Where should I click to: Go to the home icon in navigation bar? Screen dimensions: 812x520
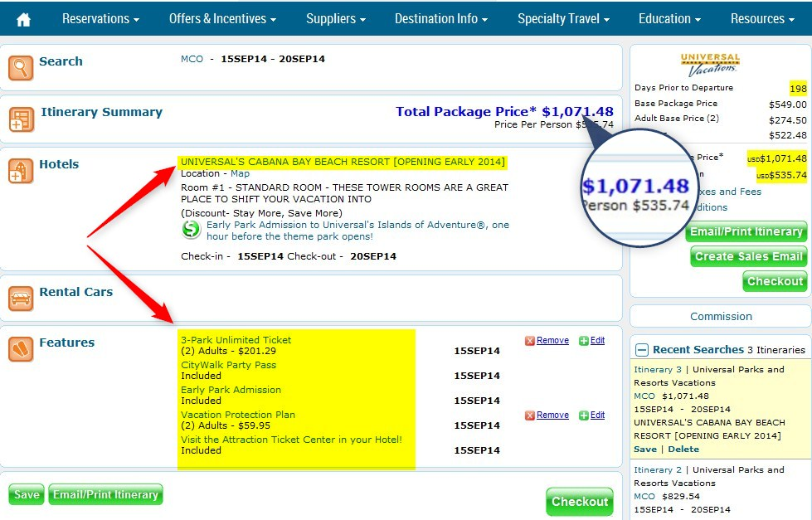click(23, 20)
